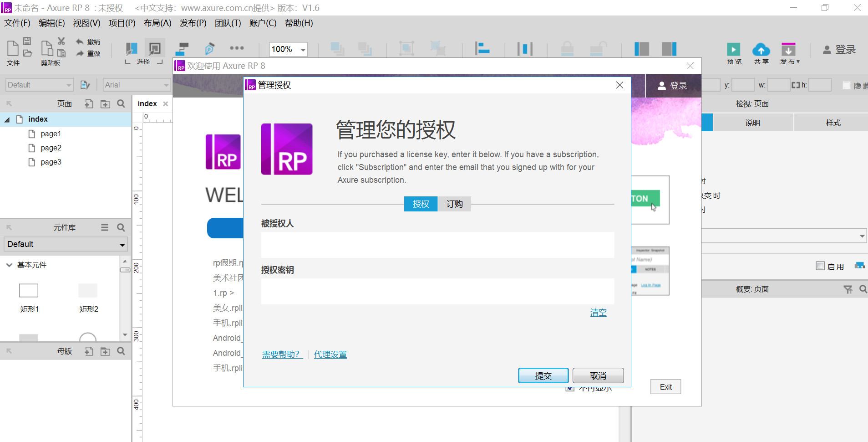
Task: Add a new master in Masters panel
Action: [x=89, y=351]
